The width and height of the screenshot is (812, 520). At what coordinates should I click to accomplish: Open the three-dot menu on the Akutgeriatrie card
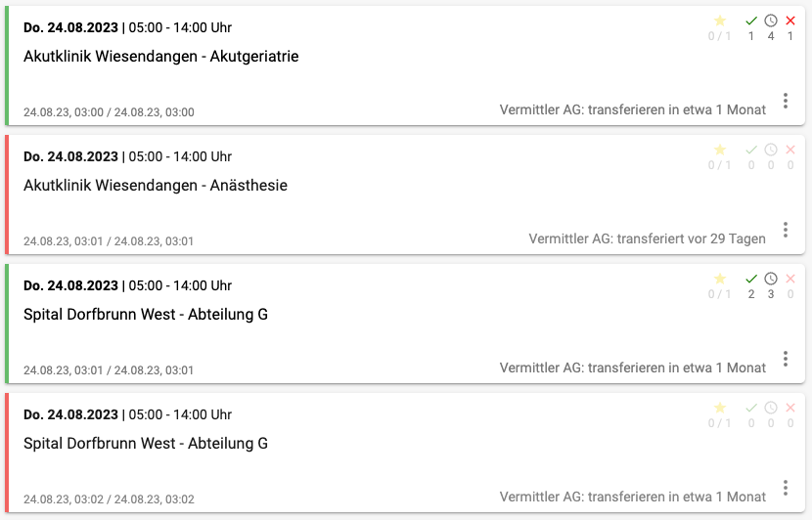pos(786,101)
